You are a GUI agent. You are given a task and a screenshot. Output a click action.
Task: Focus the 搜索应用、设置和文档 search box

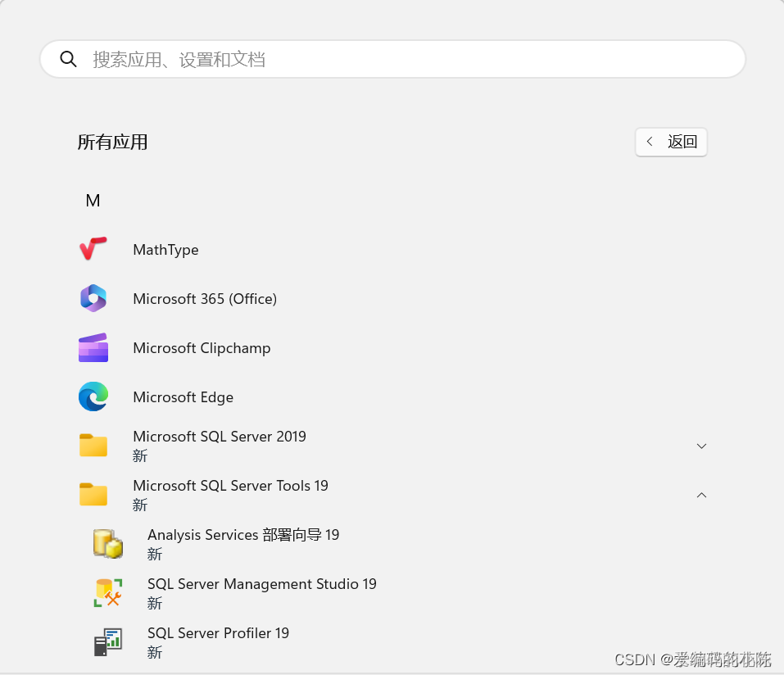click(x=392, y=59)
